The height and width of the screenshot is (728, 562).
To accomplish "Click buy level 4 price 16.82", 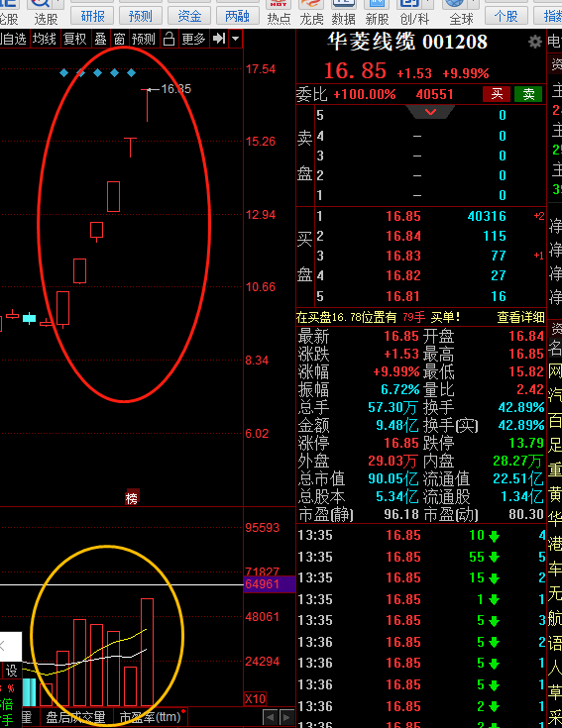I will 403,275.
